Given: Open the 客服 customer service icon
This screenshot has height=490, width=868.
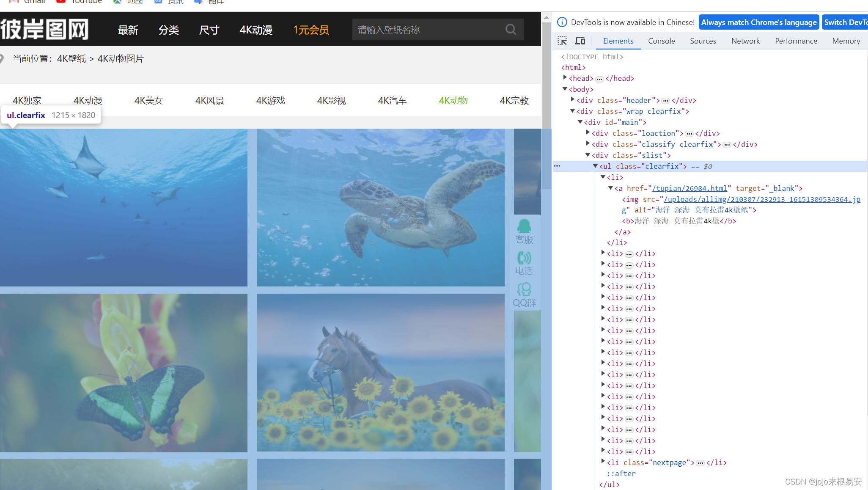Looking at the screenshot, I should coord(524,231).
